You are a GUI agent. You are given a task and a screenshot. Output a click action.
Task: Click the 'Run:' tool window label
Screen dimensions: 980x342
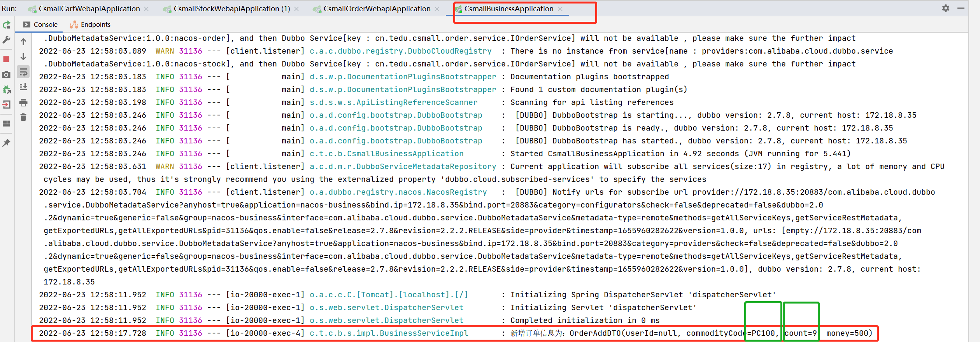pyautogui.click(x=9, y=9)
